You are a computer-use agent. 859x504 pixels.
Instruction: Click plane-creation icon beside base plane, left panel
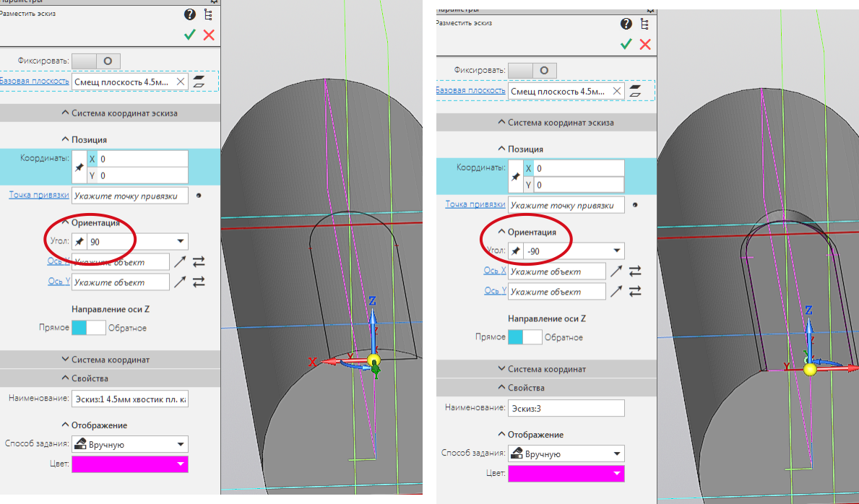point(199,82)
